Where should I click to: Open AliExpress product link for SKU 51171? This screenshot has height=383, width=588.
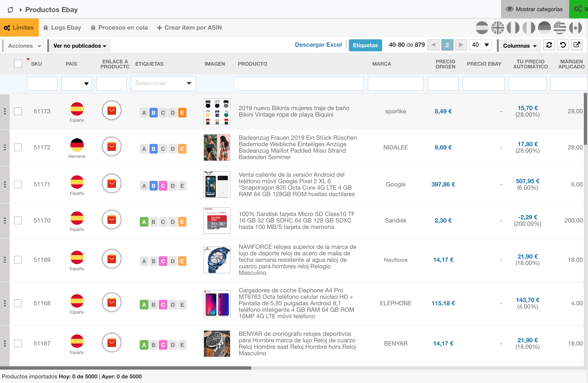(112, 184)
